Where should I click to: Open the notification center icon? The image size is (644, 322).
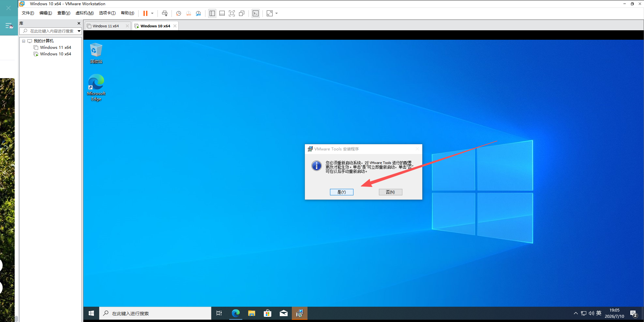click(x=634, y=313)
